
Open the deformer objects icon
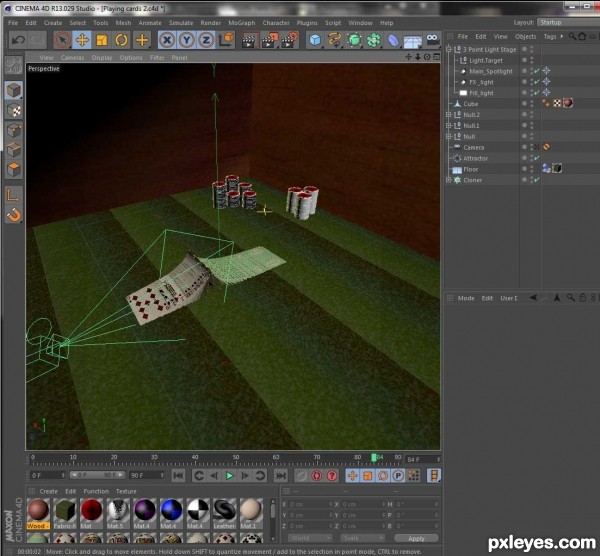click(393, 40)
